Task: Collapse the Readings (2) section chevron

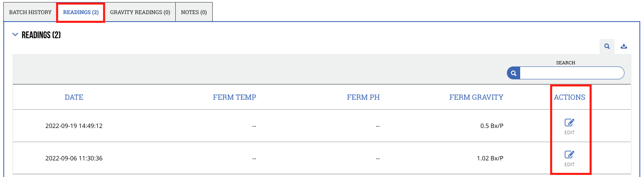Action: (15, 35)
